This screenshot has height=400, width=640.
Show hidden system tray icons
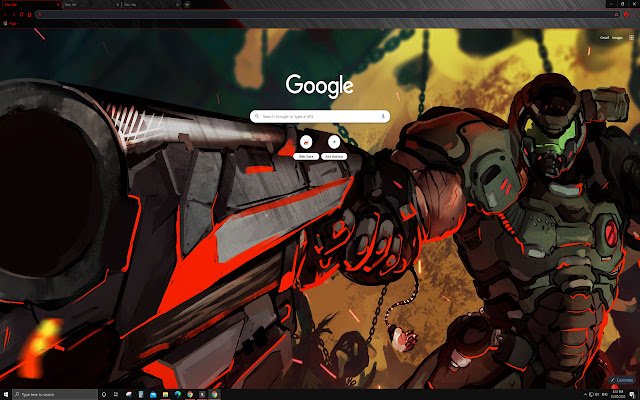[x=585, y=394]
